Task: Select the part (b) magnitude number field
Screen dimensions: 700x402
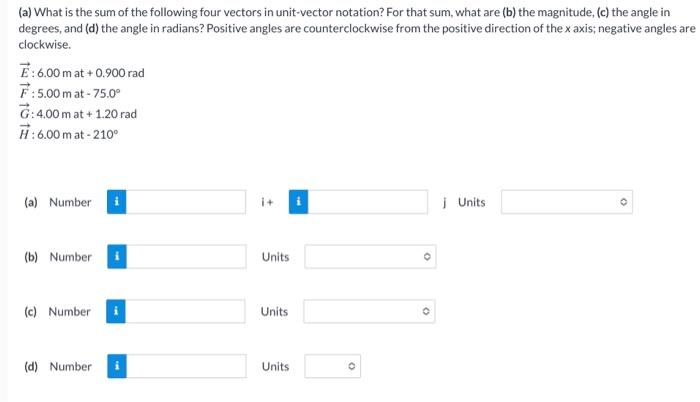Action: 186,256
